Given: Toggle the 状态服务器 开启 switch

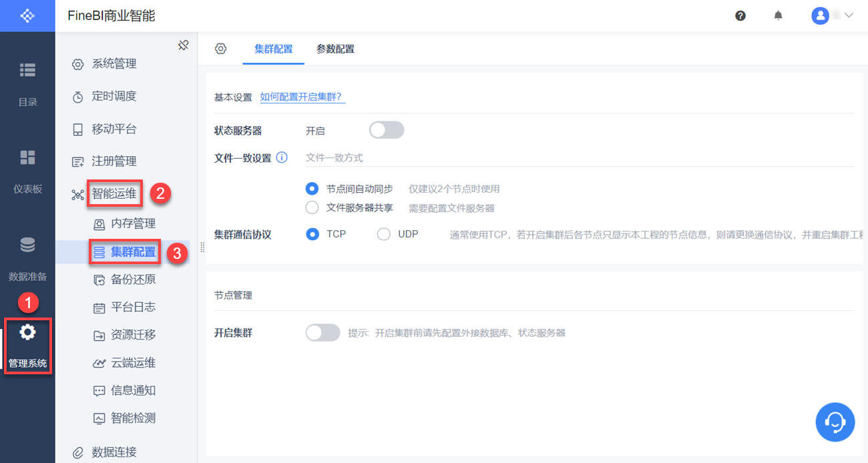Looking at the screenshot, I should click(387, 130).
